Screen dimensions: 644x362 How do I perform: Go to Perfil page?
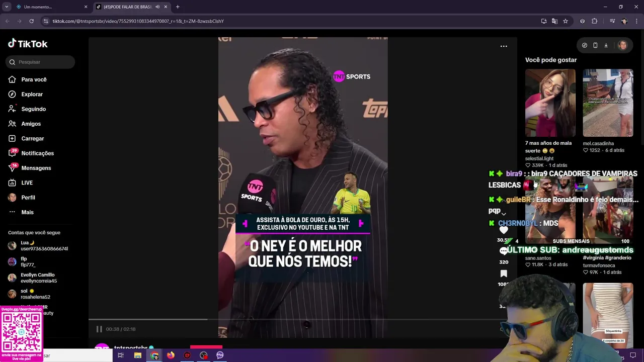(28, 198)
